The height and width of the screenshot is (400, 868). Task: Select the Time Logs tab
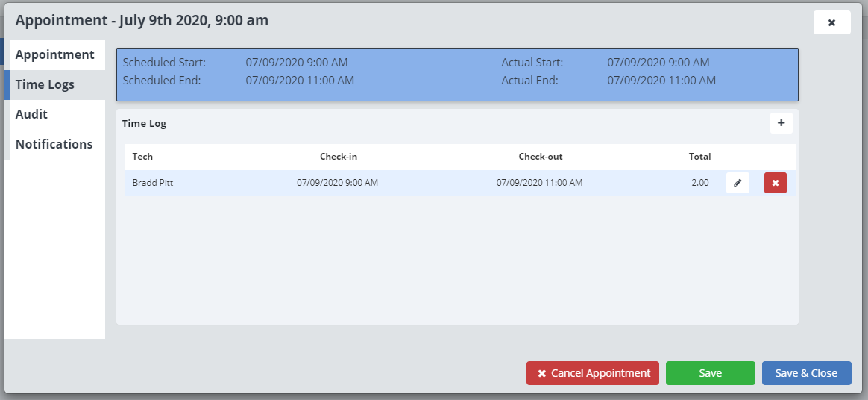pyautogui.click(x=45, y=85)
